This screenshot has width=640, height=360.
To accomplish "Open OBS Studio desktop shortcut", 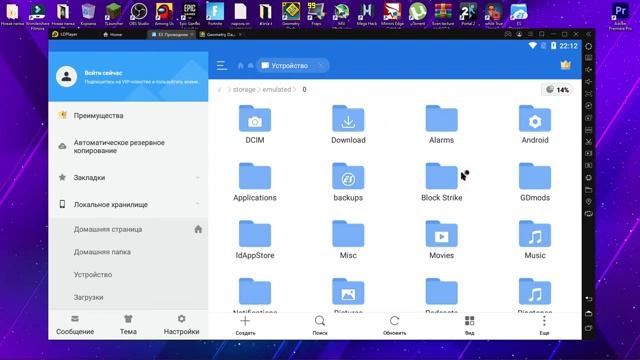I will (x=139, y=14).
